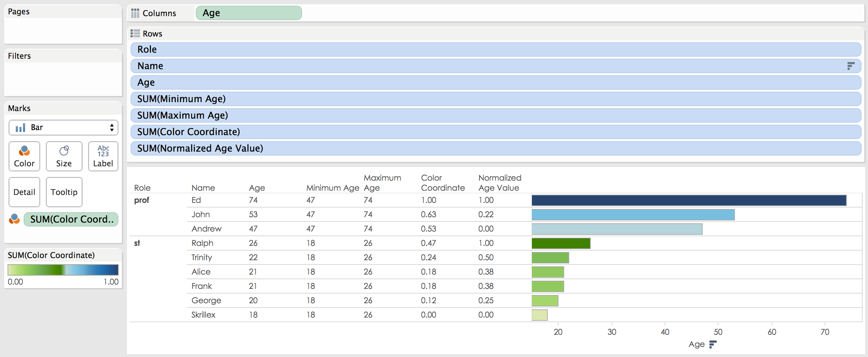Click the Columns shelf grid icon

coord(135,13)
